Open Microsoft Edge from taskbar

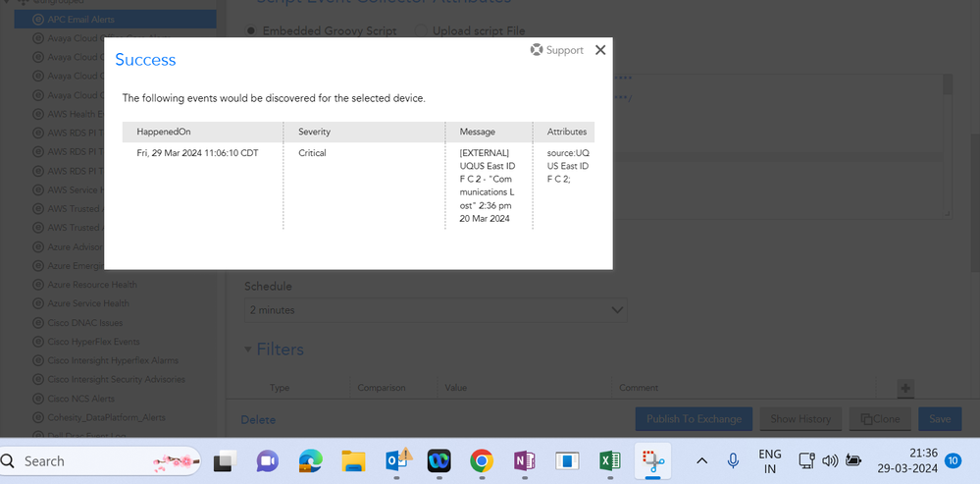pyautogui.click(x=311, y=460)
